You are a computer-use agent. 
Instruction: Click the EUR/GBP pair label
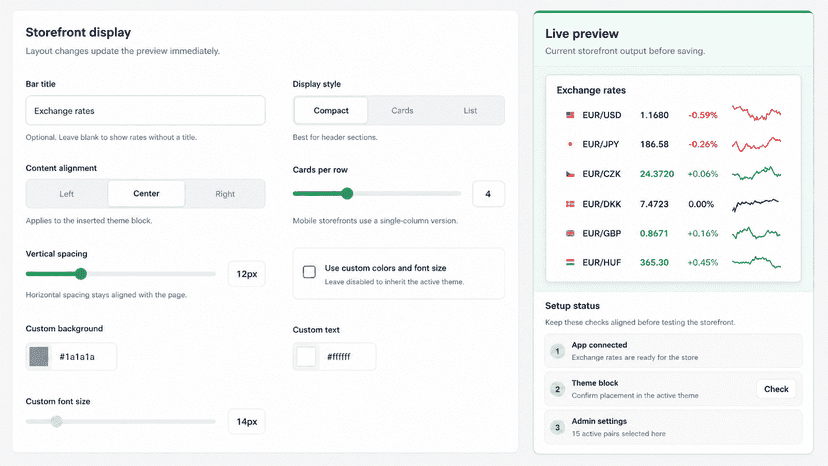[x=601, y=233]
